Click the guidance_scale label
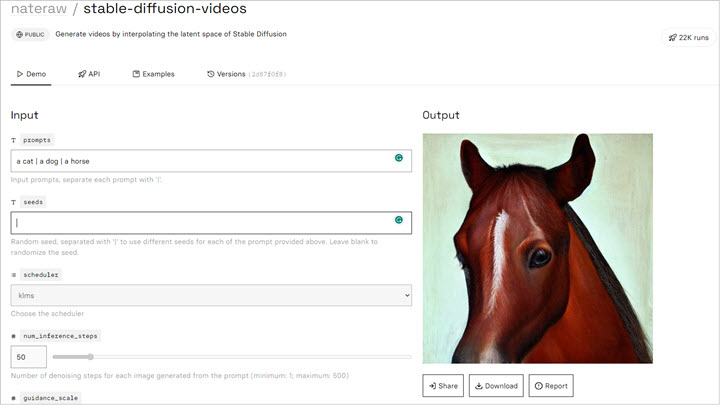The image size is (720, 405). tap(51, 398)
